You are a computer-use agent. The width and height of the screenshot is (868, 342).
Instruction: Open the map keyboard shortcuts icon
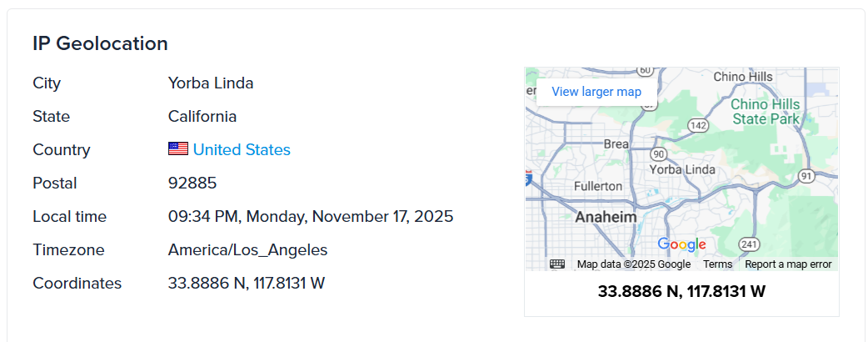point(557,264)
